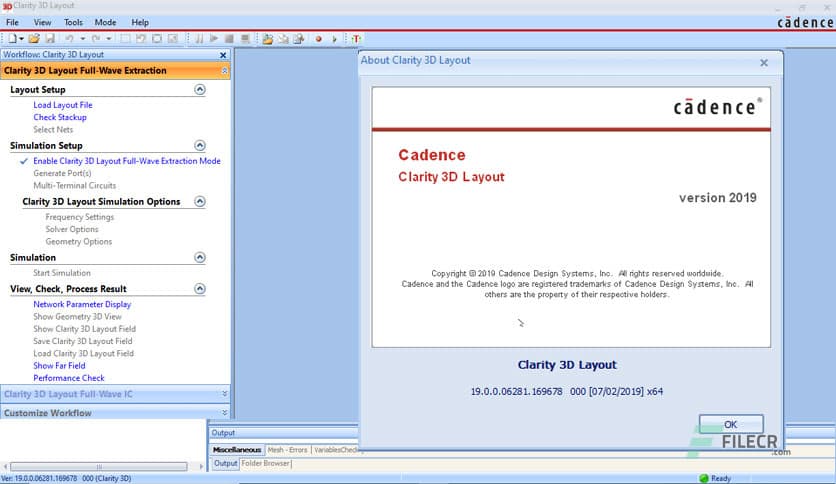Open the Redo history dropdown arrow
This screenshot has height=484, width=836.
coord(109,39)
